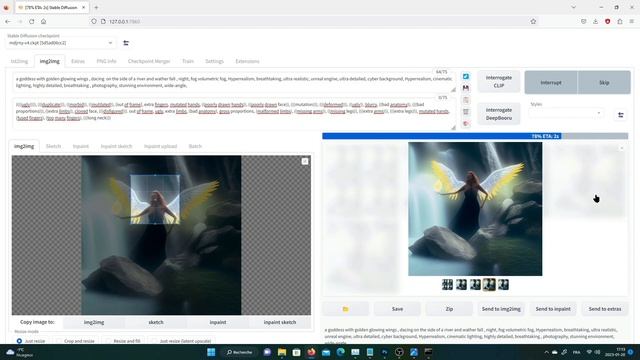Image resolution: width=640 pixels, height=360 pixels.
Task: Refresh the Styles list icon
Action: [x=620, y=115]
